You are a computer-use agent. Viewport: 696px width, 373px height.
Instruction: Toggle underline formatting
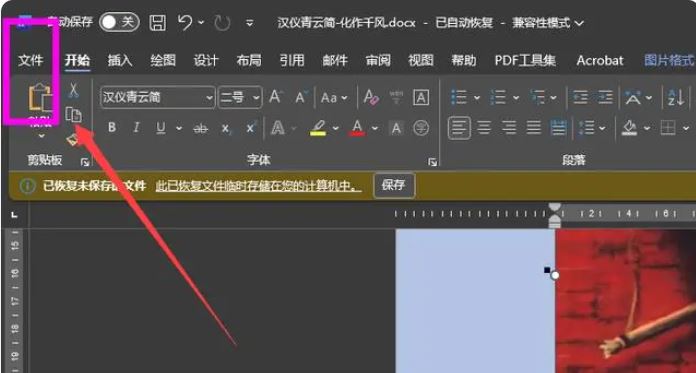(x=161, y=128)
